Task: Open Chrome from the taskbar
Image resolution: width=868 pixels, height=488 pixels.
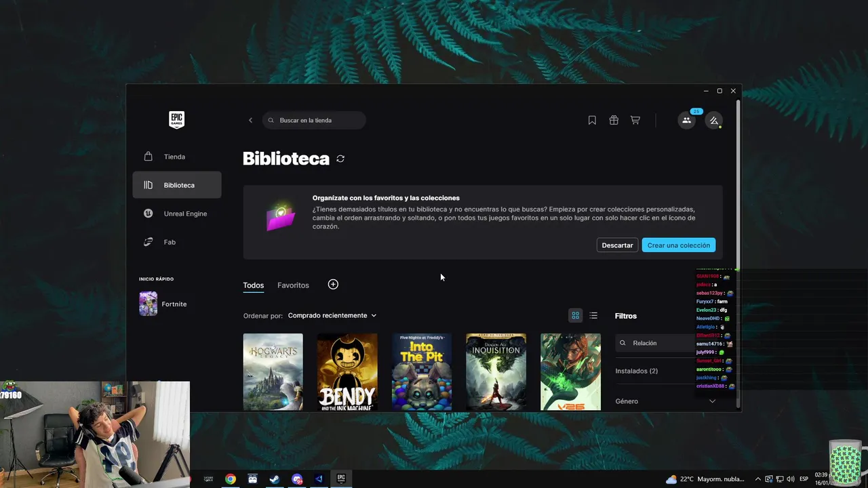Action: pos(231,479)
